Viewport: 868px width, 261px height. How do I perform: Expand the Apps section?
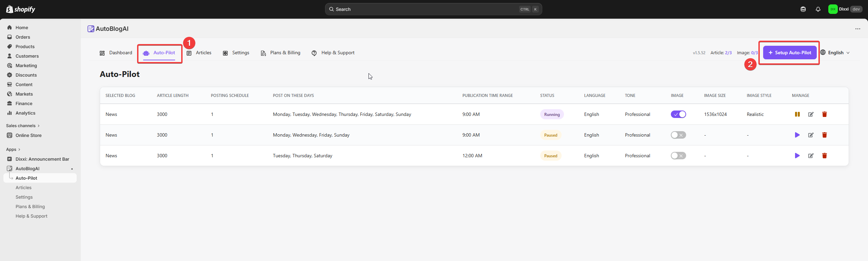(13, 149)
